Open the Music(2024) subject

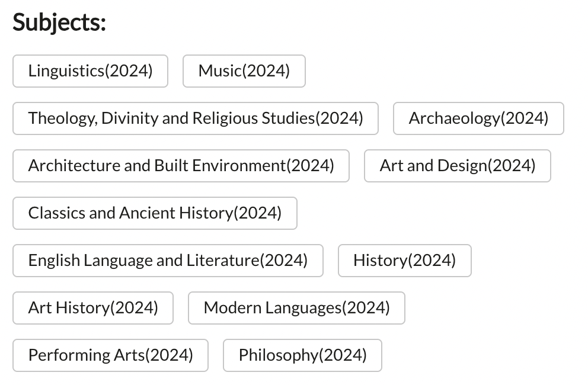coord(244,71)
